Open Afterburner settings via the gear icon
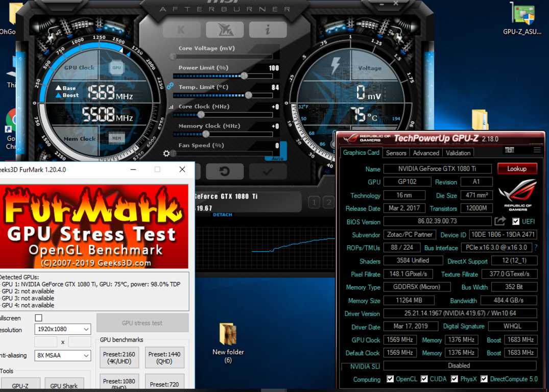Screen dimensions: 549x392 (x=166, y=153)
